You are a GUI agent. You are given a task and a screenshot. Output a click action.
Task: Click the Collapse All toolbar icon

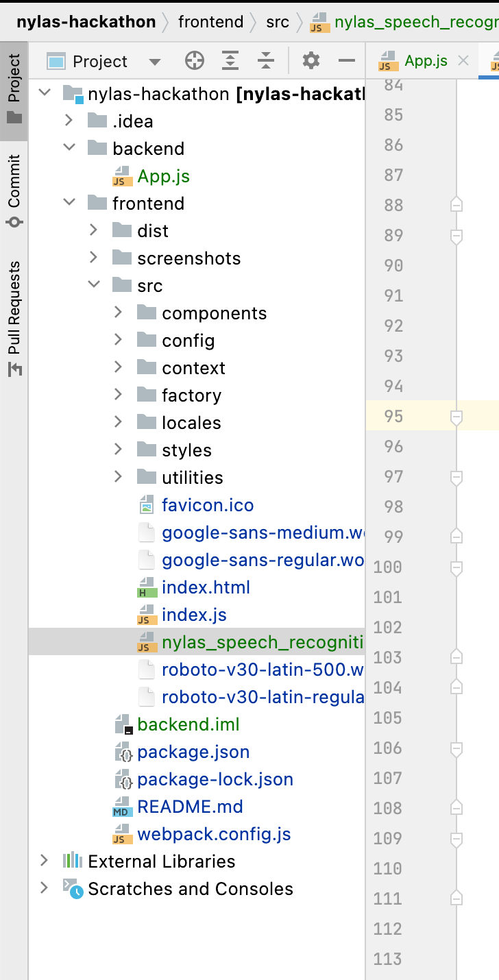tap(266, 61)
